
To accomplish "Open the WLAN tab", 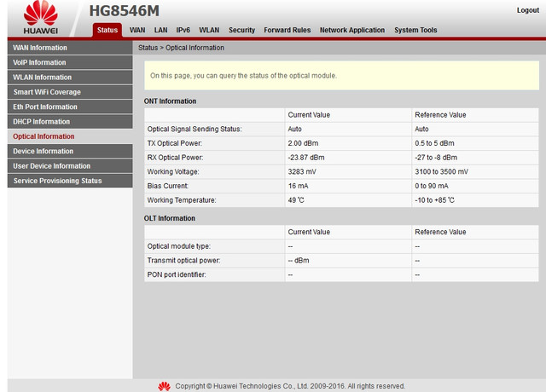I will [x=209, y=30].
